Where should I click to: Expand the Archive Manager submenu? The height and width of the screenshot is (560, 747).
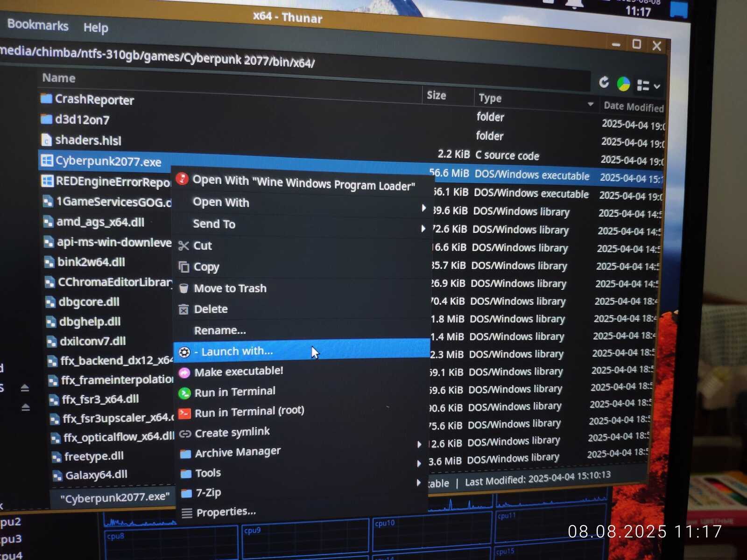419,444
